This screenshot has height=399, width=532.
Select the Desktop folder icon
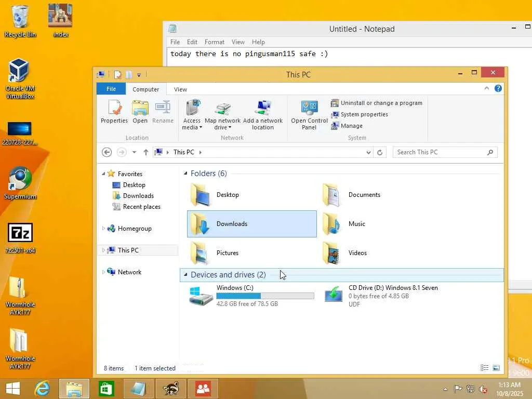coord(201,195)
